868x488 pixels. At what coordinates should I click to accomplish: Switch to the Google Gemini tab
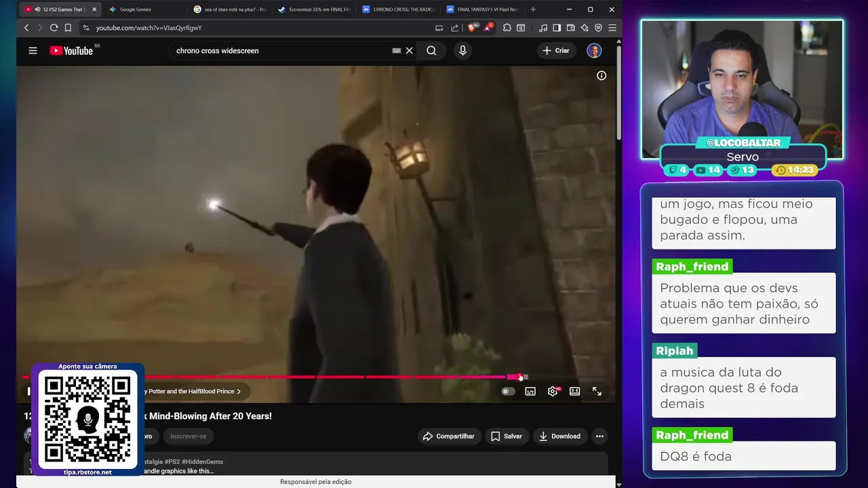point(146,9)
